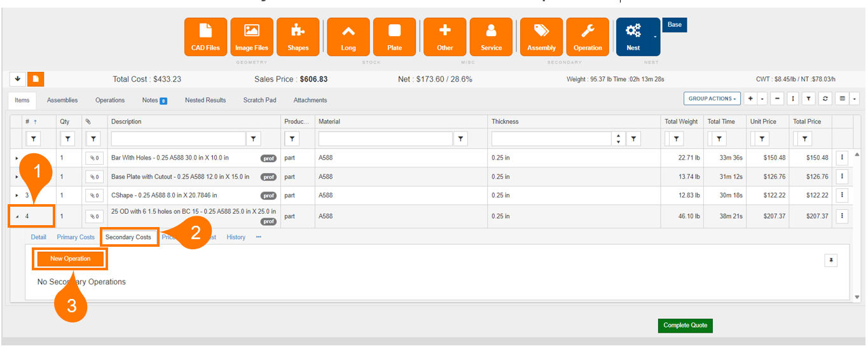
Task: Switch to the Nested Results tab
Action: (x=205, y=100)
